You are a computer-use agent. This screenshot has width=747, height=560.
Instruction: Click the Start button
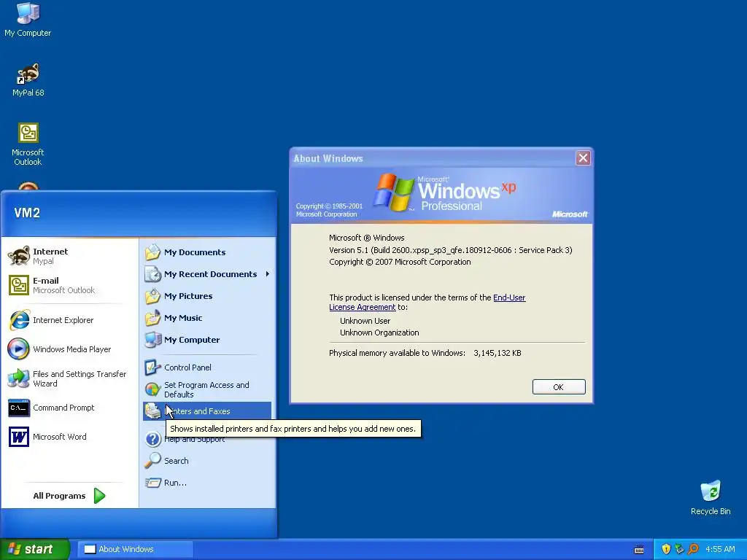tap(34, 549)
